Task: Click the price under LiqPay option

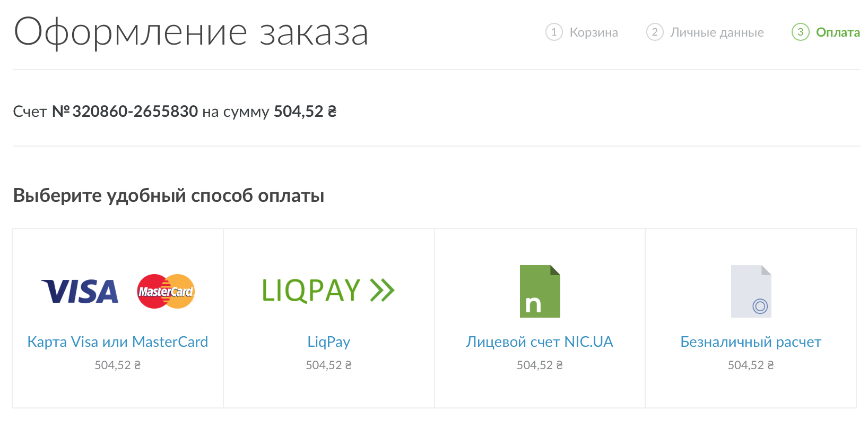Action: 328,365
